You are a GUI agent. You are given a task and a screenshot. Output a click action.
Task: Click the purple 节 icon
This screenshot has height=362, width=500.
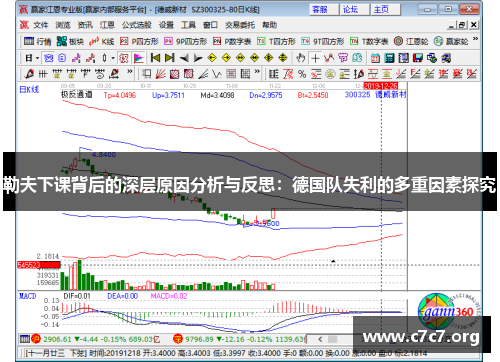(x=343, y=58)
